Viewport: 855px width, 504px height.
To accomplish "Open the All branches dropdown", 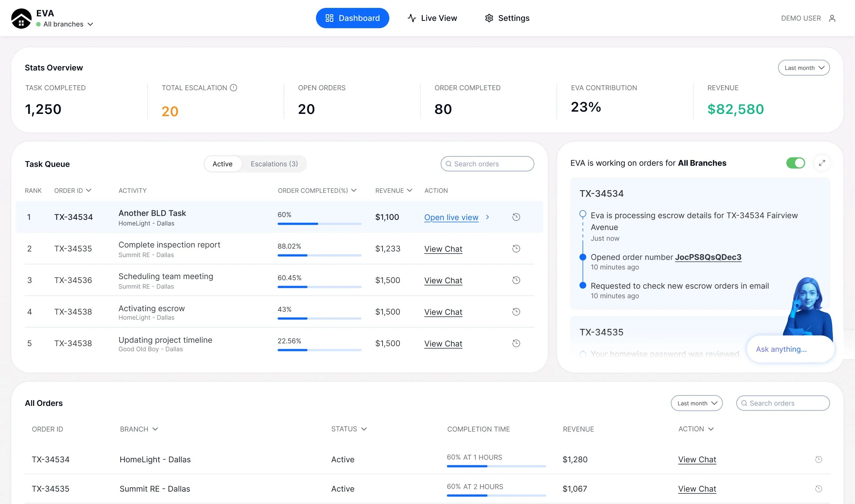I will pos(68,24).
